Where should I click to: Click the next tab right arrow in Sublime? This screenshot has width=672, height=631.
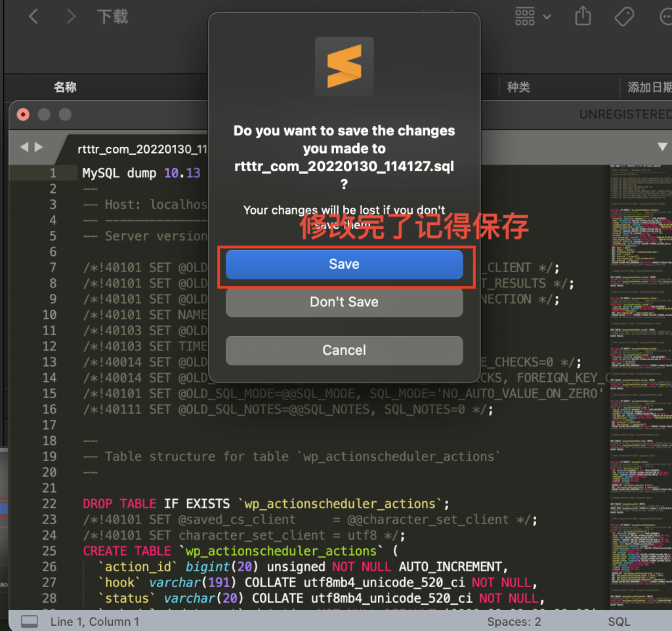pos(39,147)
